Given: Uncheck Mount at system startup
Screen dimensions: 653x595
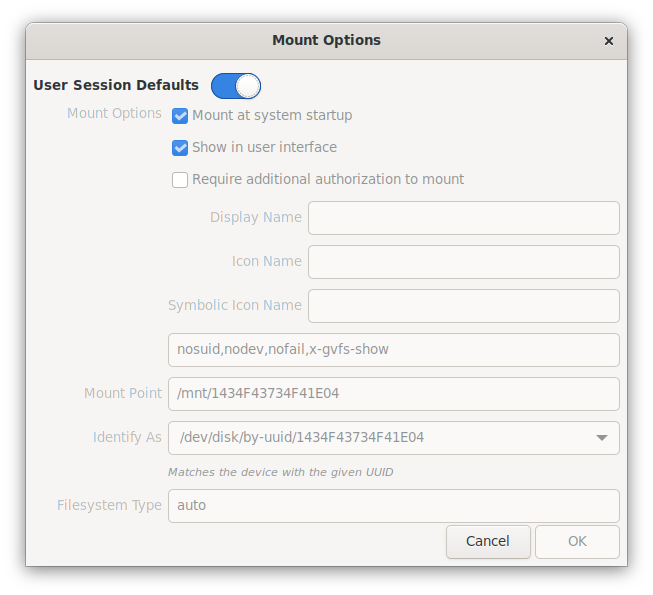Looking at the screenshot, I should (x=180, y=116).
